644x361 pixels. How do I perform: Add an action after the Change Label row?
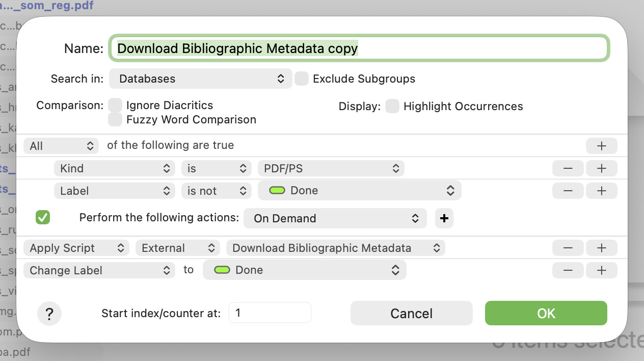(x=601, y=270)
